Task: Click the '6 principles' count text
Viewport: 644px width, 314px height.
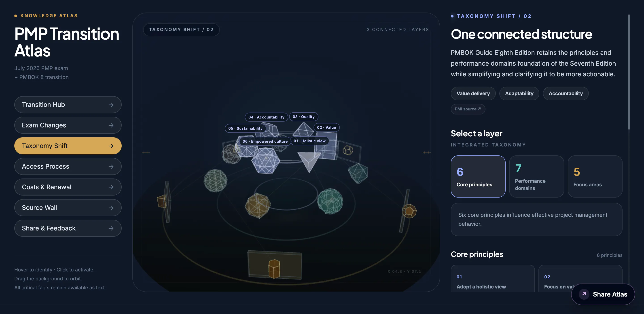Action: (610, 255)
